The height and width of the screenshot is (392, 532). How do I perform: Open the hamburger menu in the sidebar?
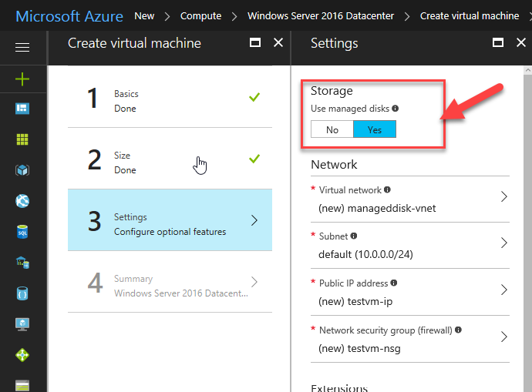(x=22, y=48)
